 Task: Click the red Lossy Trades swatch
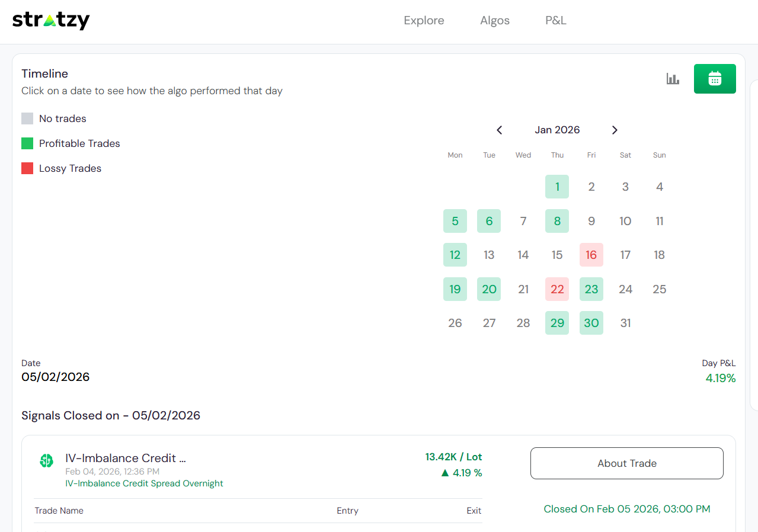point(27,168)
